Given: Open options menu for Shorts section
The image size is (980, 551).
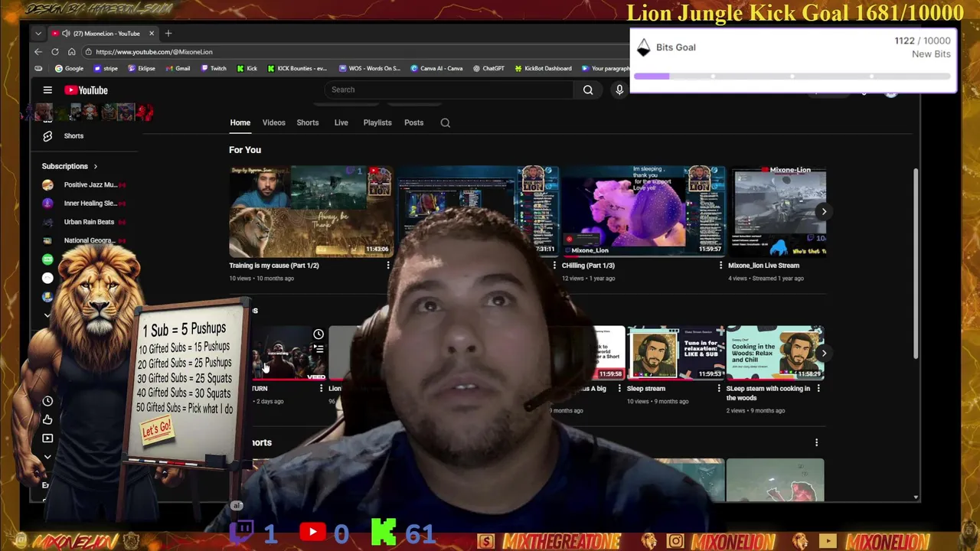Looking at the screenshot, I should click(x=816, y=442).
